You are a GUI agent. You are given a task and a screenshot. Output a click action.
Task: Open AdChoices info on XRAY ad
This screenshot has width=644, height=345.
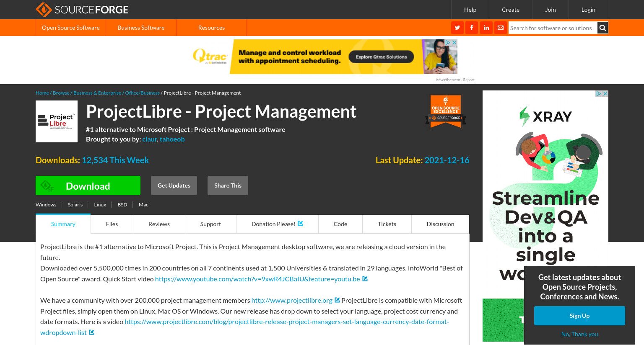(599, 94)
